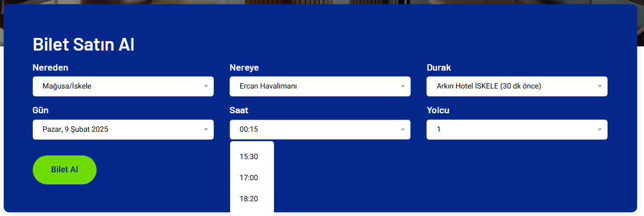The height and width of the screenshot is (216, 644).
Task: Click the chevron arrow in Durak field
Action: tap(600, 86)
